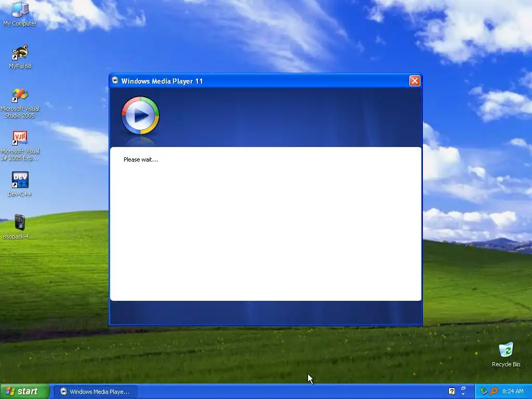Image resolution: width=532 pixels, height=399 pixels.
Task: Click the Safely Remove Hardware tray icon
Action: (x=484, y=391)
